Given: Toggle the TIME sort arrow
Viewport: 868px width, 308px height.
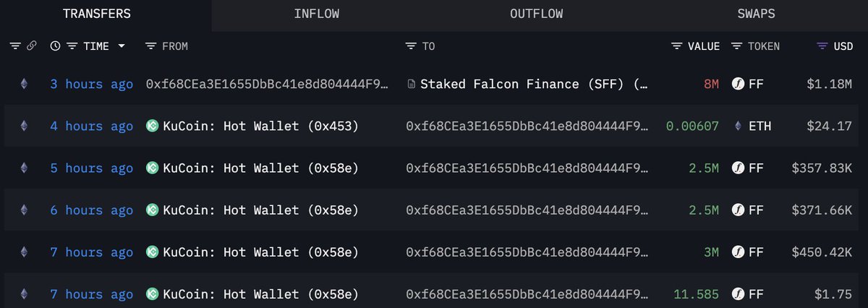Looking at the screenshot, I should tap(121, 46).
